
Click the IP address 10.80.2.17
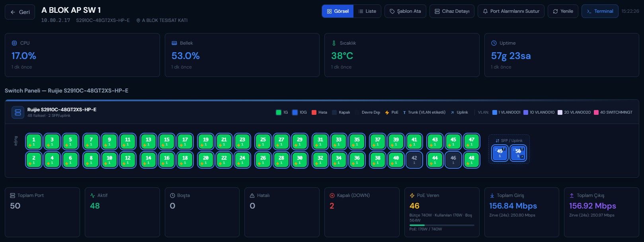point(56,20)
